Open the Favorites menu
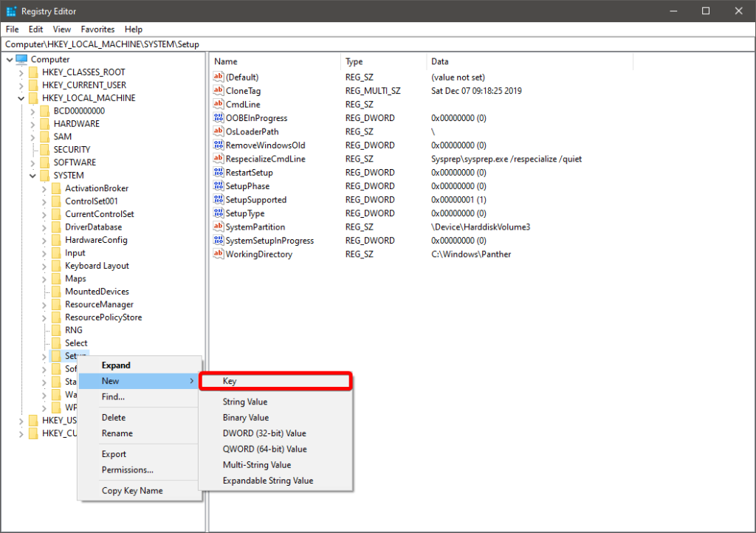The height and width of the screenshot is (533, 756). [x=97, y=29]
